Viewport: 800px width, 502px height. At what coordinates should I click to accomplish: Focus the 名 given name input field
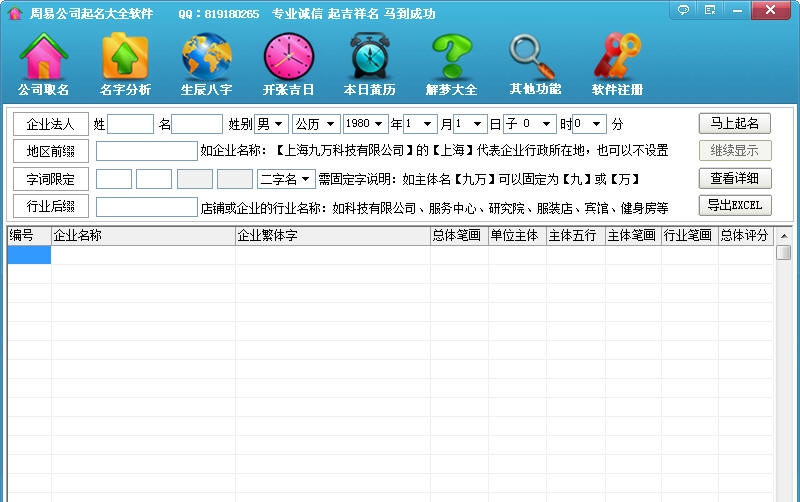pos(197,124)
